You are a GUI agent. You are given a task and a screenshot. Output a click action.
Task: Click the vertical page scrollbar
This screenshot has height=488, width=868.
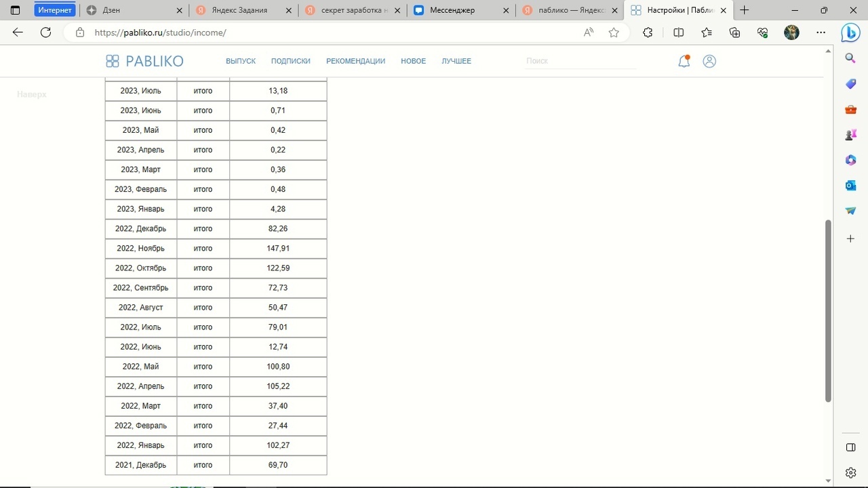tap(828, 310)
